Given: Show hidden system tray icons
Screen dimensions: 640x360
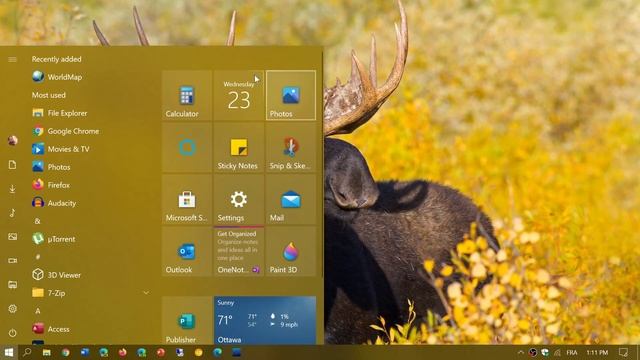Looking at the screenshot, I should (x=520, y=352).
